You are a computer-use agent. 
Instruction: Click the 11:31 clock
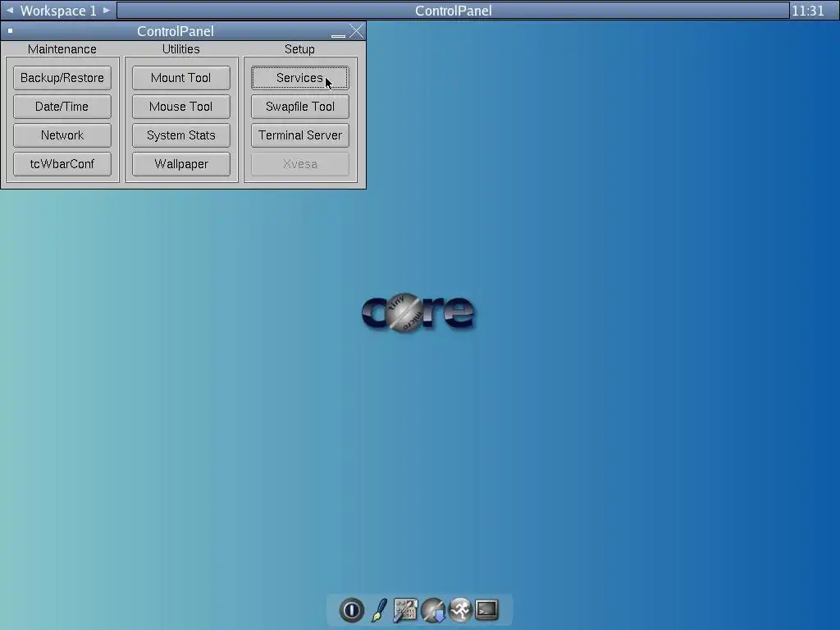point(808,10)
